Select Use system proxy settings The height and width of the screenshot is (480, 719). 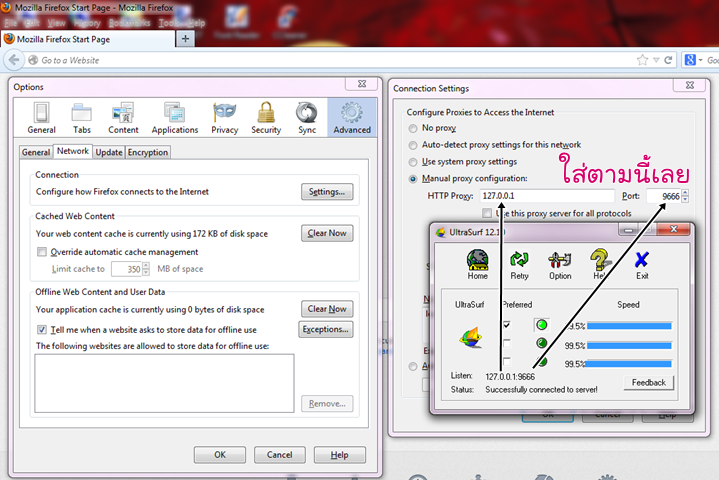tap(413, 162)
